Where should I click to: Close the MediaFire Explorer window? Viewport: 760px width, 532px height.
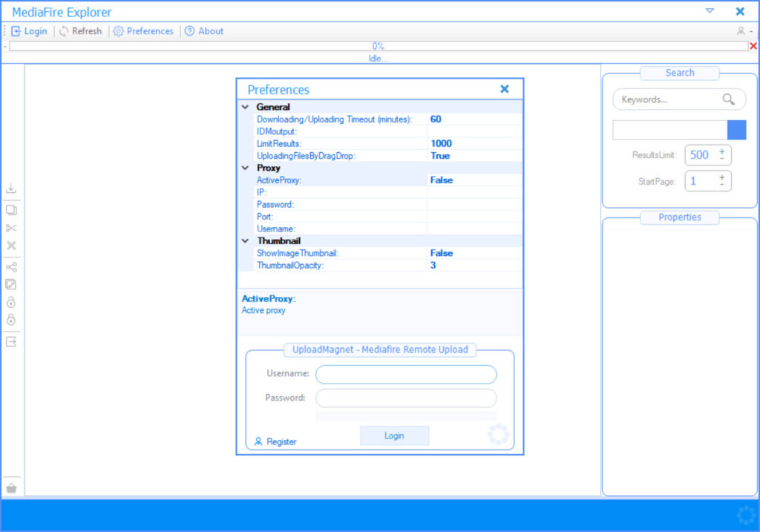[740, 11]
